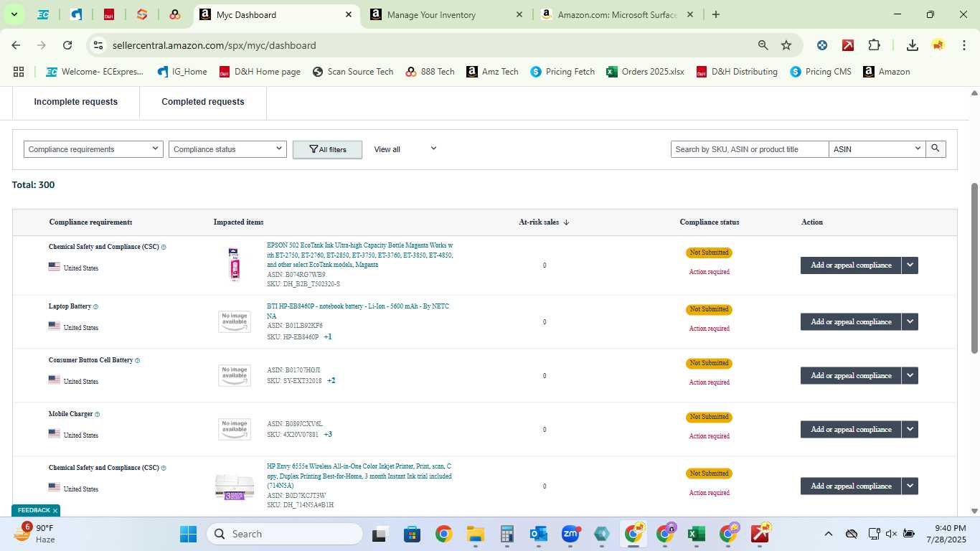Open Orders 2025.xlsx bookmark
The height and width of the screenshot is (551, 980).
point(645,72)
